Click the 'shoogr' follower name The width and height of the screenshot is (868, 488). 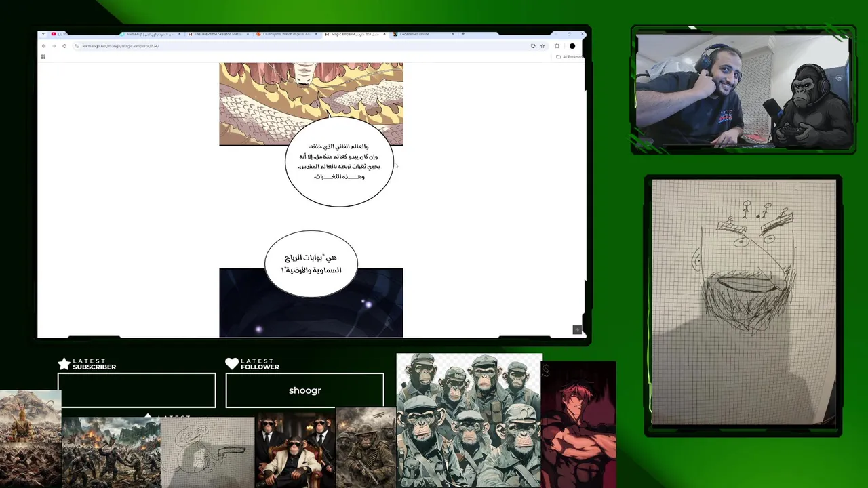(x=304, y=390)
